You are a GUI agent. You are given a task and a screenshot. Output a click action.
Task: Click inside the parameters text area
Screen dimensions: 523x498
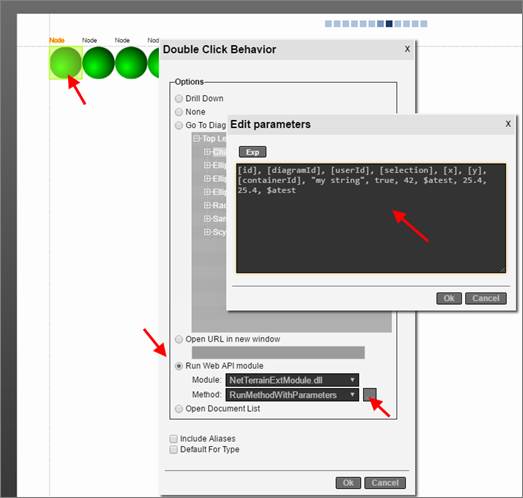click(371, 218)
